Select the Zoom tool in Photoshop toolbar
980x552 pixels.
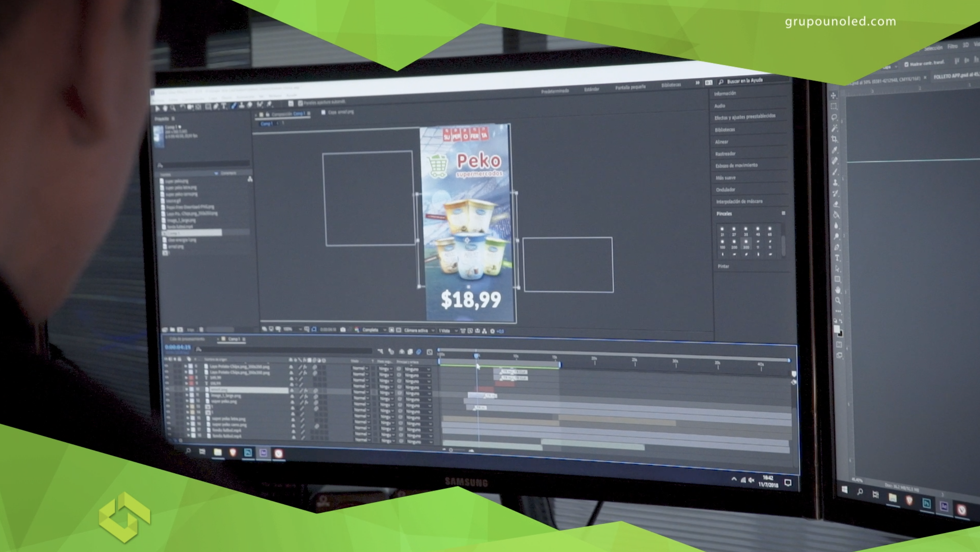(838, 301)
